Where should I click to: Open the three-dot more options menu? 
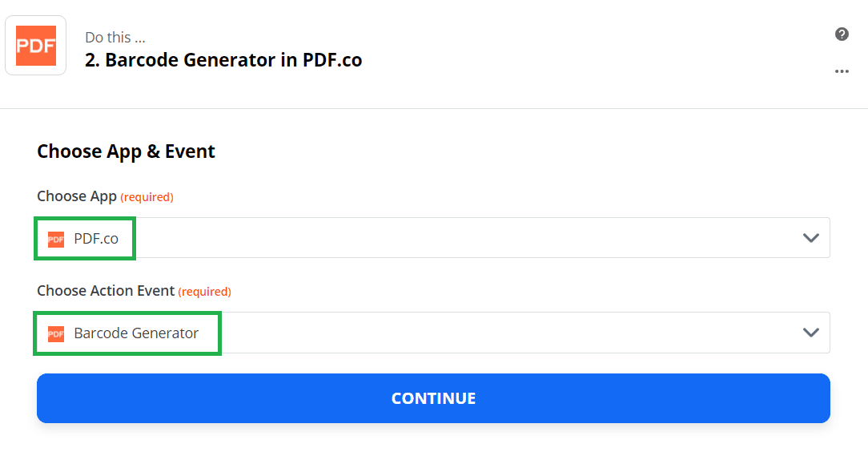pos(842,71)
